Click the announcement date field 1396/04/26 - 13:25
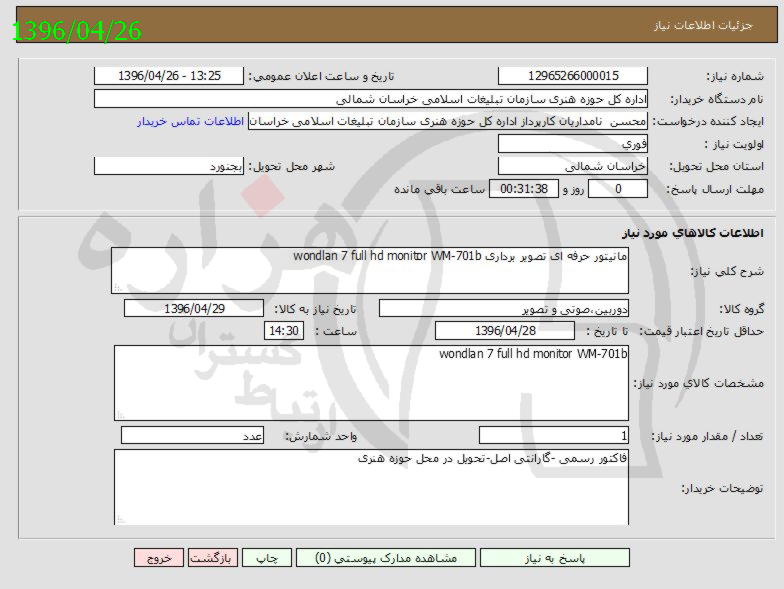Image resolution: width=784 pixels, height=589 pixels. [169, 76]
